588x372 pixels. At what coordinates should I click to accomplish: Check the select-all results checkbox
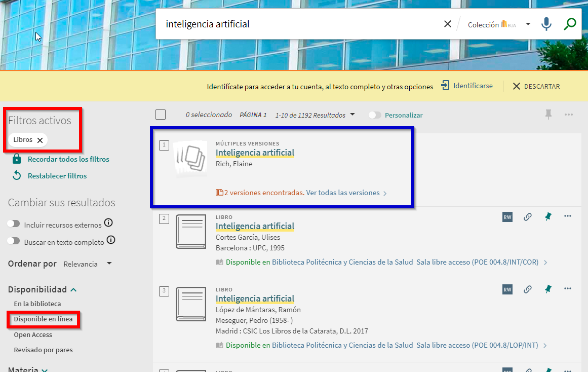161,115
